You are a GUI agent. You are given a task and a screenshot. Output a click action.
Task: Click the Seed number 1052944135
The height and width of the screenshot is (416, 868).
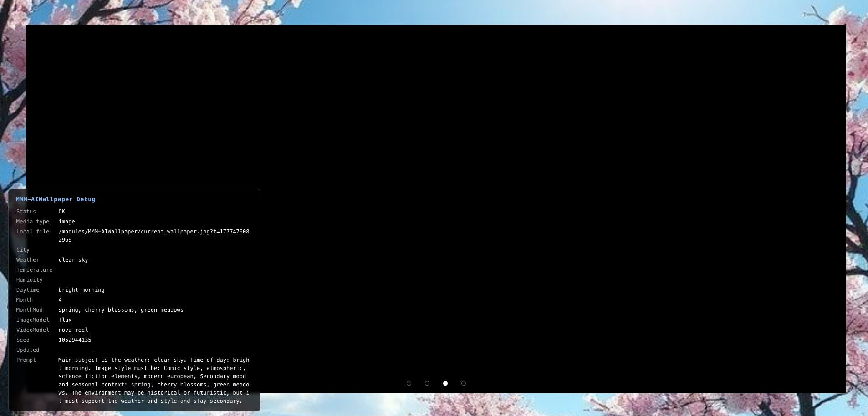tap(75, 340)
